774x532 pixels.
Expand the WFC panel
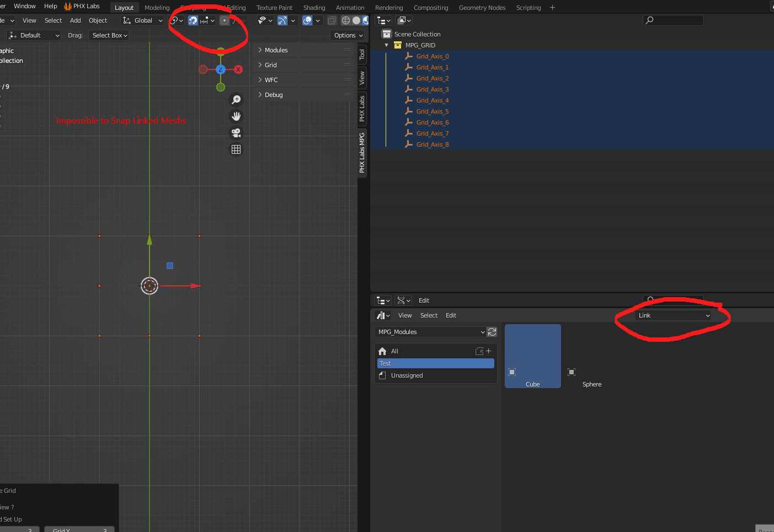[x=272, y=79]
